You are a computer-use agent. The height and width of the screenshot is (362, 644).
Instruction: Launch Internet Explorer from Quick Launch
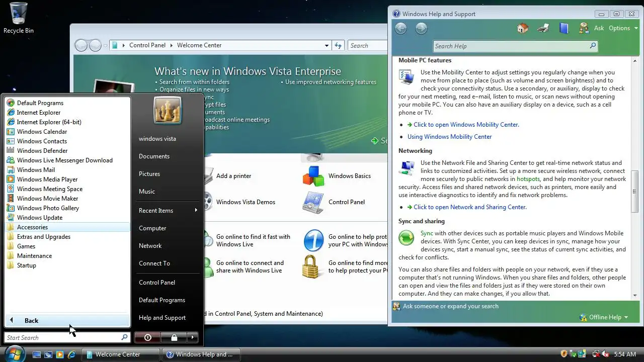point(71,354)
